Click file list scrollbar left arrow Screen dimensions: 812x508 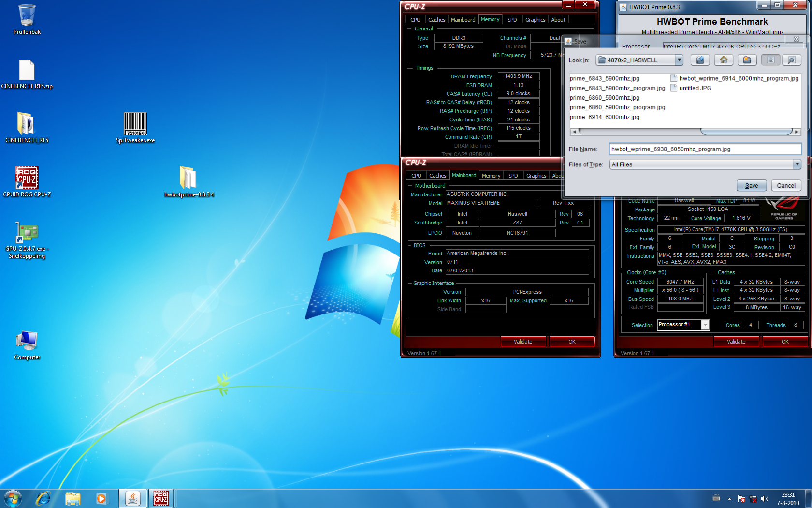point(574,132)
